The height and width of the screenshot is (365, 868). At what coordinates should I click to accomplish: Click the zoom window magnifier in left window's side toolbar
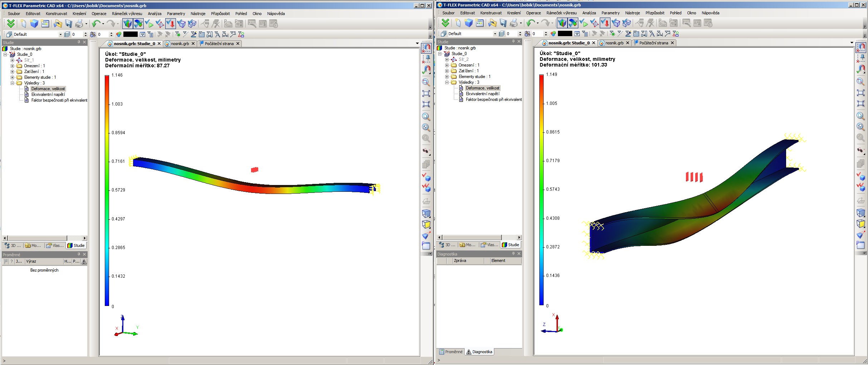click(x=426, y=82)
